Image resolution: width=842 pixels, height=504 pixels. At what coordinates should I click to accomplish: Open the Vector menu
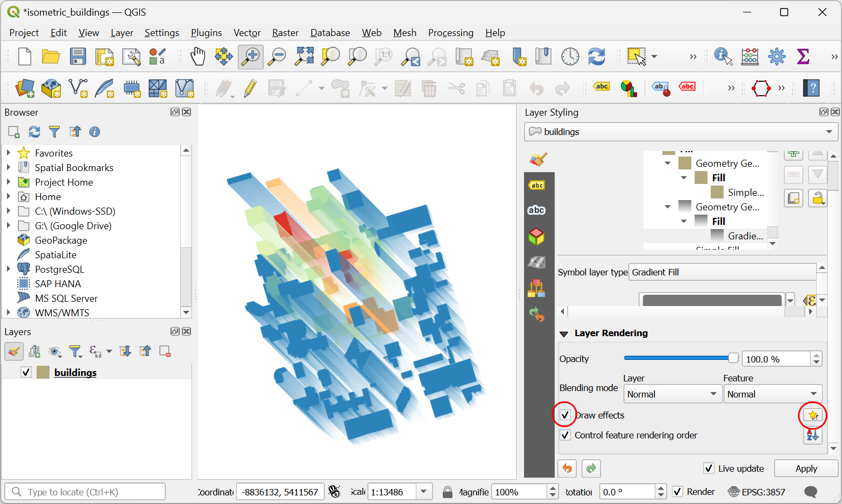tap(247, 33)
